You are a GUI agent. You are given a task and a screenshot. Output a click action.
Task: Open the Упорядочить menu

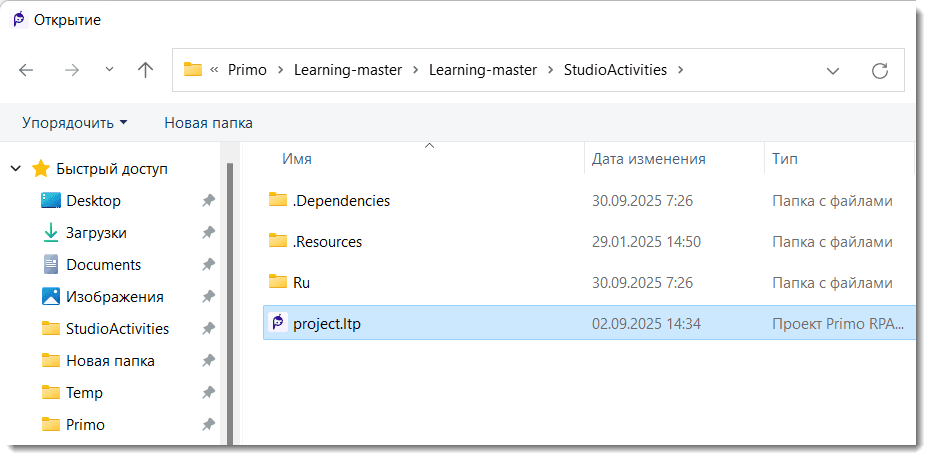click(x=75, y=123)
